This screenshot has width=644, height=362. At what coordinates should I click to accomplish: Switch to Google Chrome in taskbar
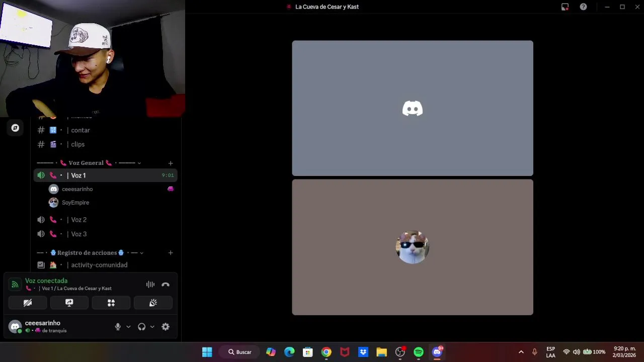[x=327, y=352]
